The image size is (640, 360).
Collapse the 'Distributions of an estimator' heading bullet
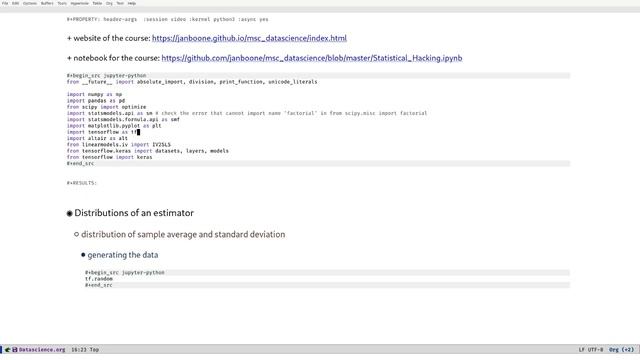click(69, 213)
